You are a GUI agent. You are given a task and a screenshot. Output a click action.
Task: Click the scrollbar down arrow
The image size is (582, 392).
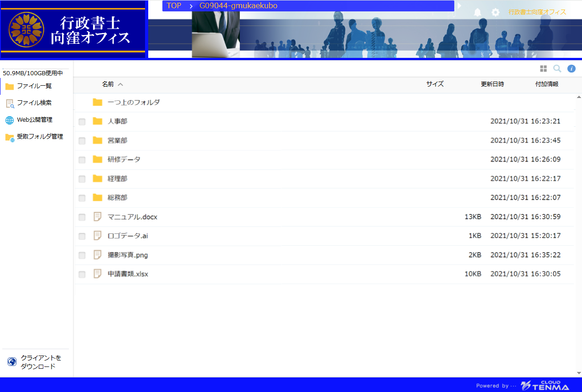[579, 373]
